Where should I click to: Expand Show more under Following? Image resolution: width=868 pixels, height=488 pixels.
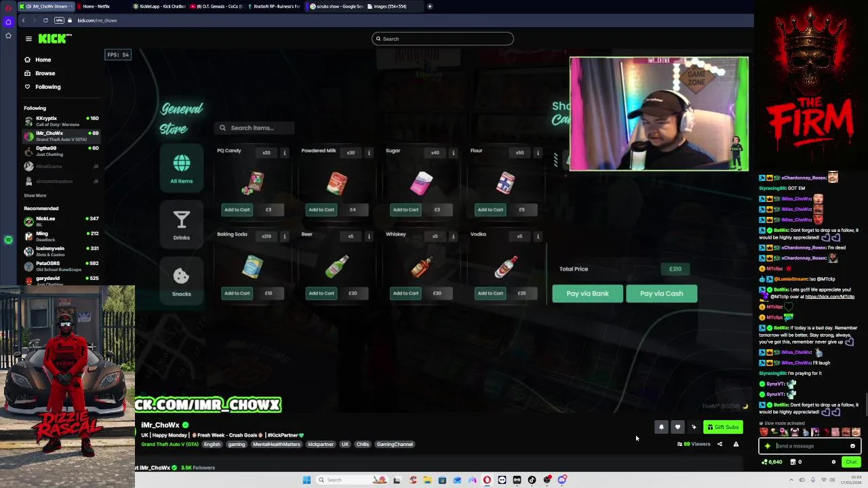(x=35, y=195)
